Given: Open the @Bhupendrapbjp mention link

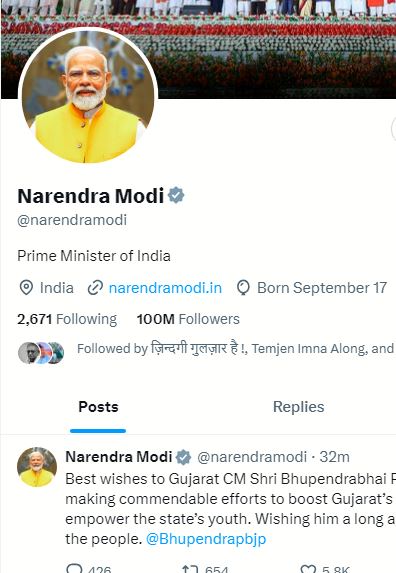Looking at the screenshot, I should point(206,539).
